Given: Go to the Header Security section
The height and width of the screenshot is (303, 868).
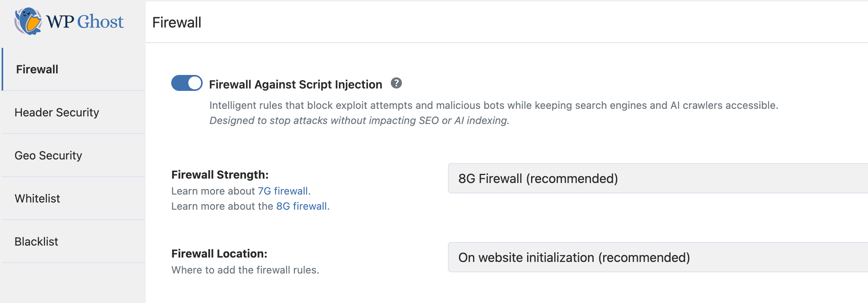Looking at the screenshot, I should tap(57, 112).
